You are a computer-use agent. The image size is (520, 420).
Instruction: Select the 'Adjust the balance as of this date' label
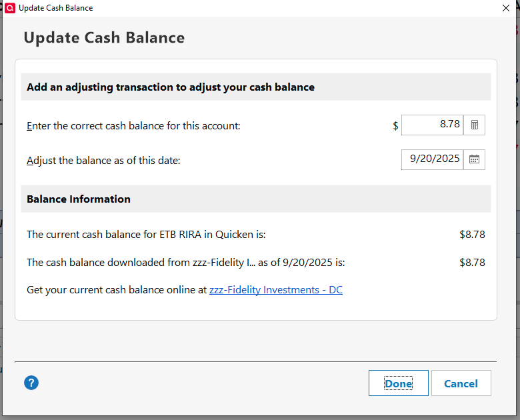coord(103,161)
